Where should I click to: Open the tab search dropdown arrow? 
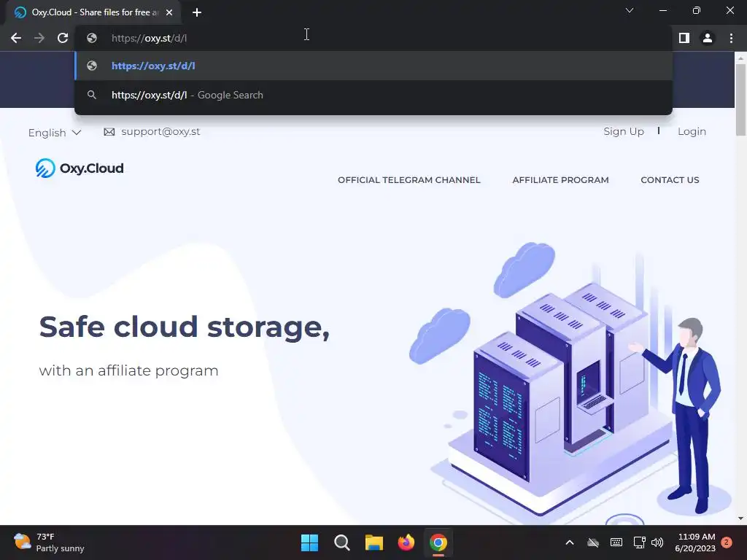coord(630,10)
